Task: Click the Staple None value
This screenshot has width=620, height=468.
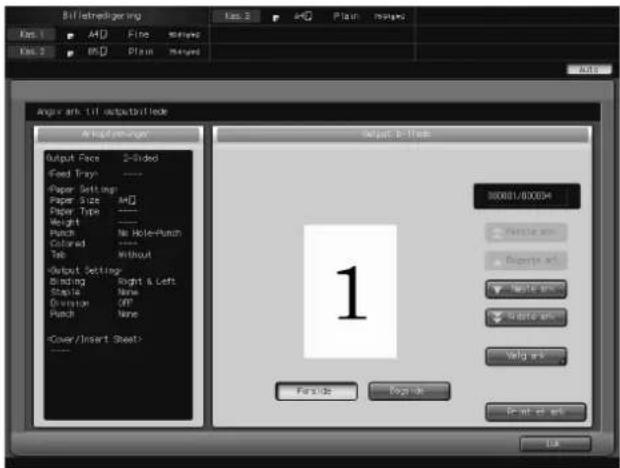Action: click(128, 292)
